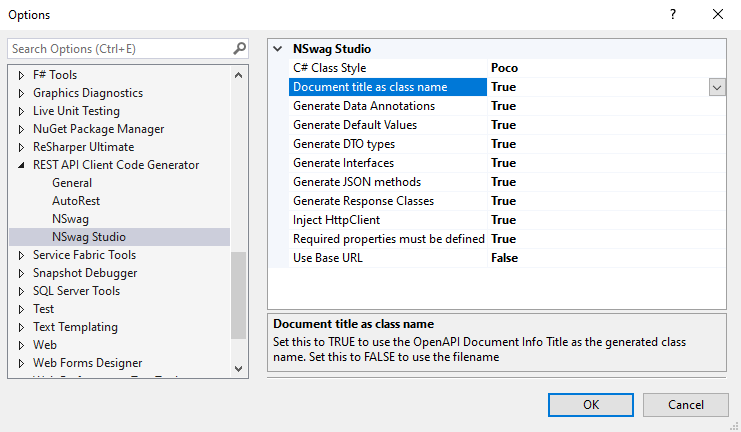This screenshot has height=432, width=741.
Task: Click the search magnifier icon
Action: coord(240,48)
